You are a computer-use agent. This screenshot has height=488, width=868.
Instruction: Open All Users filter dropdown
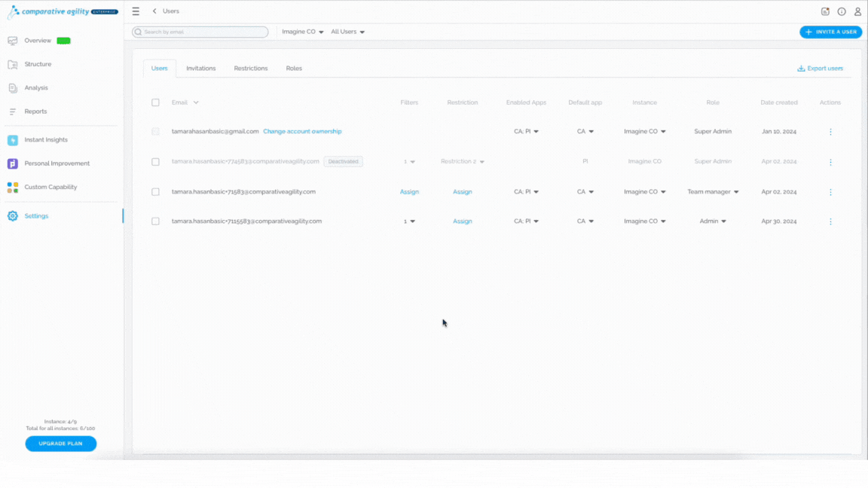pyautogui.click(x=347, y=32)
